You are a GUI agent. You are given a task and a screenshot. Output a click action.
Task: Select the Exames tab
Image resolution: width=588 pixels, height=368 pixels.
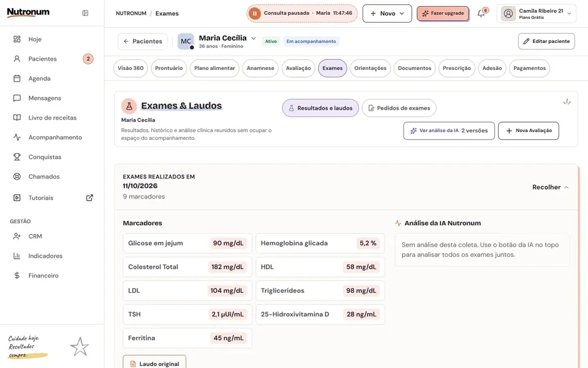(332, 68)
